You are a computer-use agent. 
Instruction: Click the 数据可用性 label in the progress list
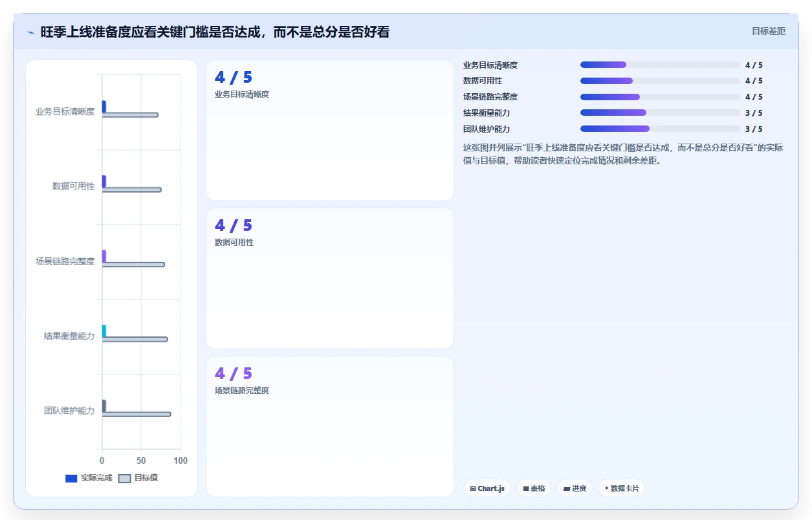pyautogui.click(x=483, y=81)
